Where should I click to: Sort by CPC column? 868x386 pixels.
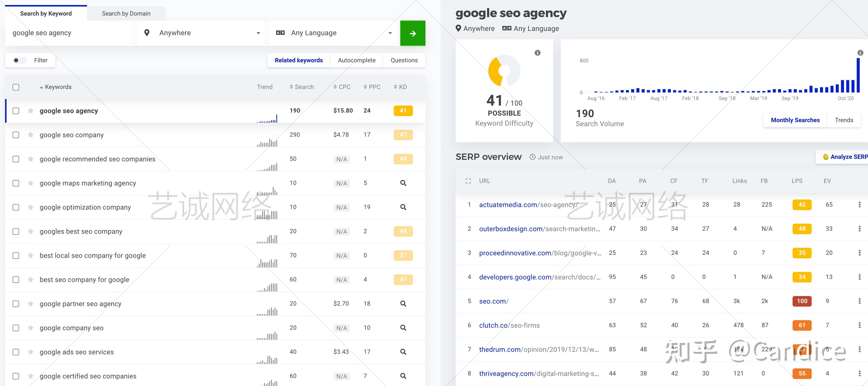pyautogui.click(x=342, y=87)
